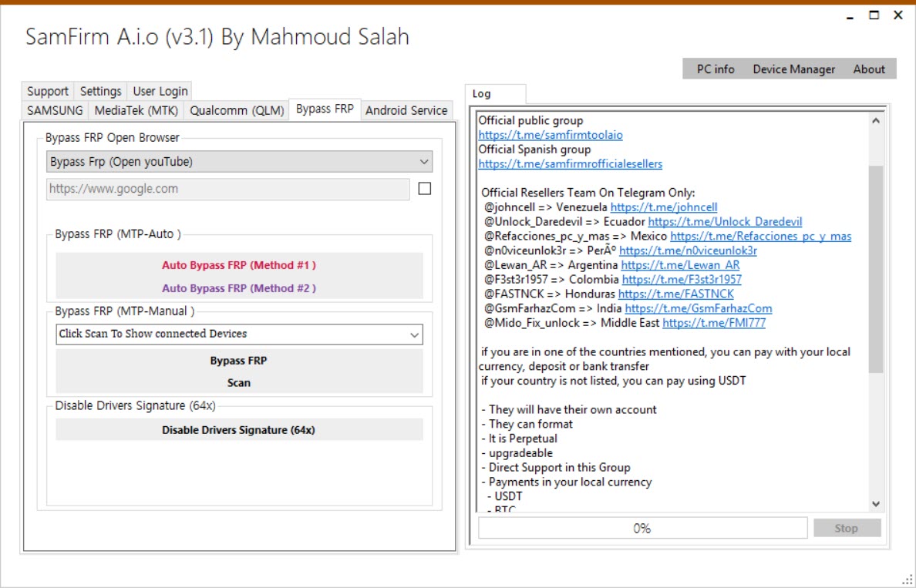Click Disable Drivers Signature (64x) button
The width and height of the screenshot is (916, 588).
[239, 430]
